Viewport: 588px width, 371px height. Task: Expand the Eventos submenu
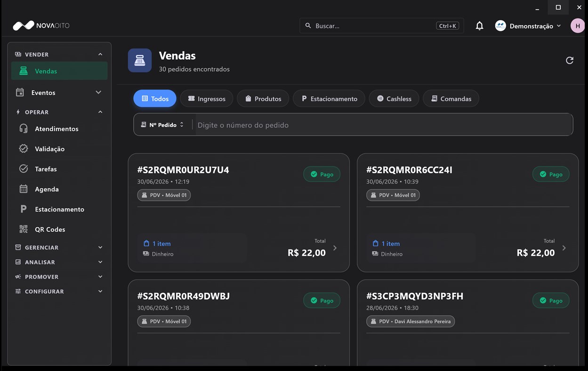coord(98,92)
